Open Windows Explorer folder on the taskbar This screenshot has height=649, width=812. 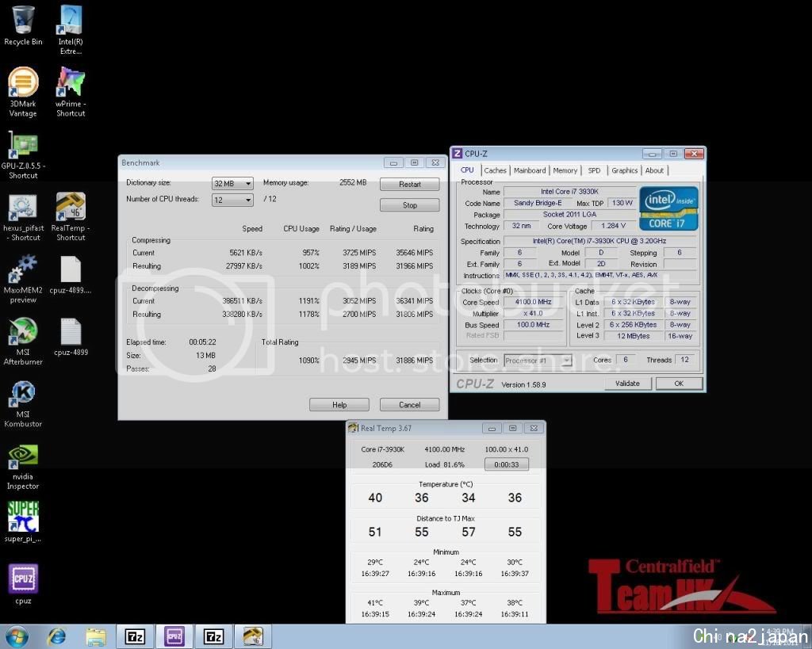click(96, 636)
